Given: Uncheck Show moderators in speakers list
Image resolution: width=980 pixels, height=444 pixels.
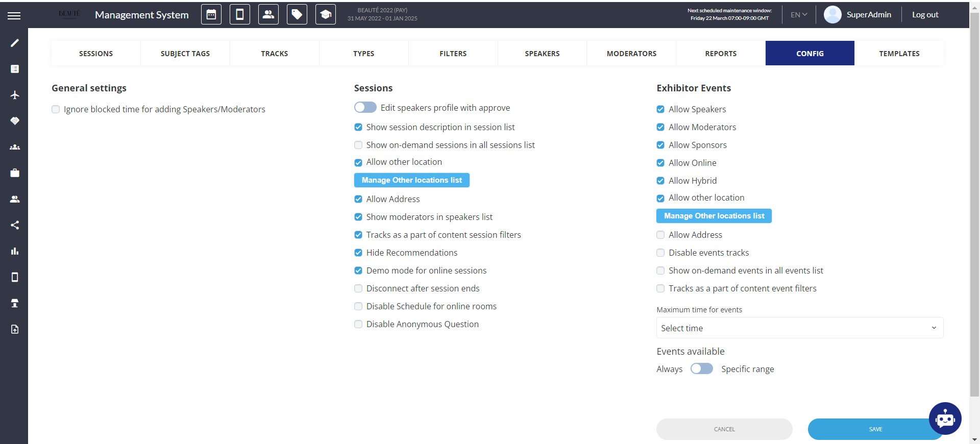Looking at the screenshot, I should (358, 217).
